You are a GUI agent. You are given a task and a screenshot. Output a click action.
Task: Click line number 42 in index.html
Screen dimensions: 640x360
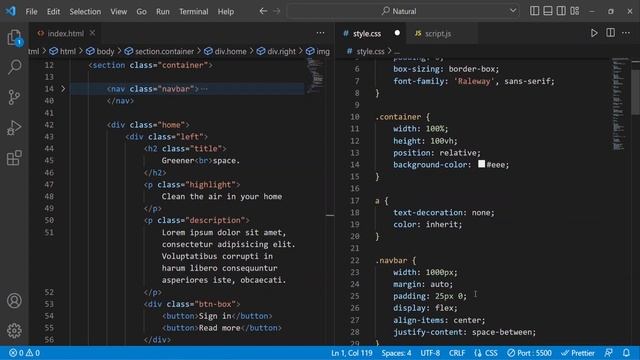click(x=49, y=124)
